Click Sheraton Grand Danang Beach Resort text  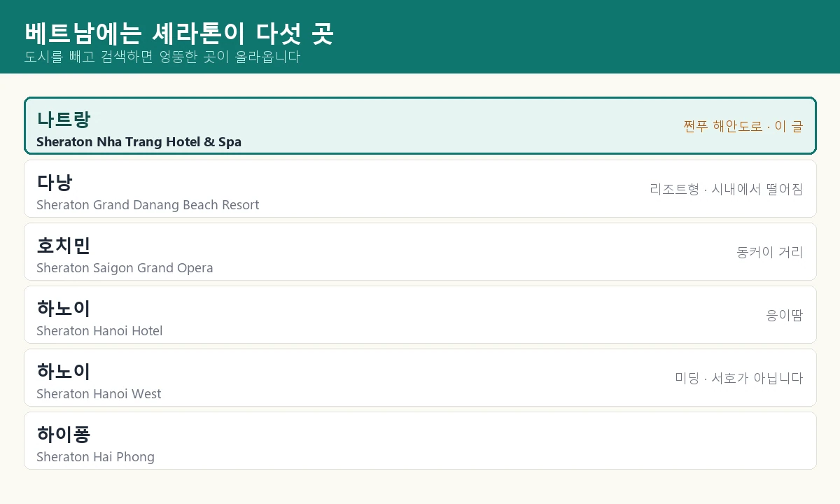click(x=148, y=205)
